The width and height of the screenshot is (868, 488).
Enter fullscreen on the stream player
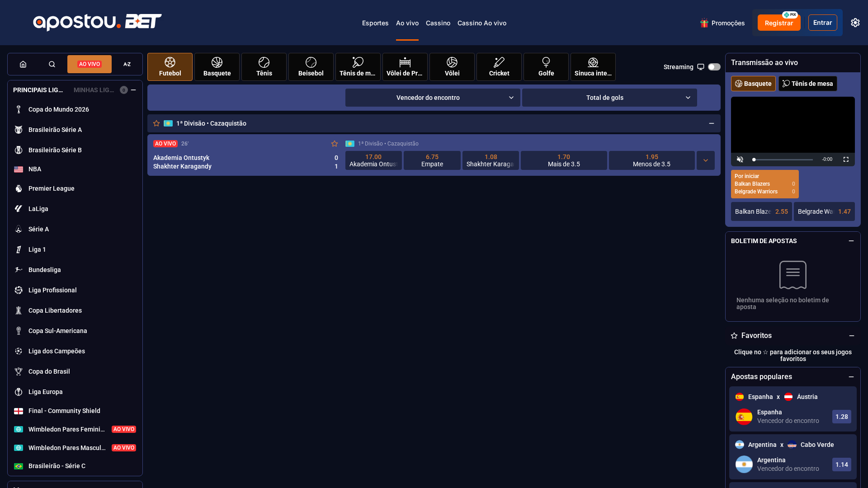click(x=846, y=160)
